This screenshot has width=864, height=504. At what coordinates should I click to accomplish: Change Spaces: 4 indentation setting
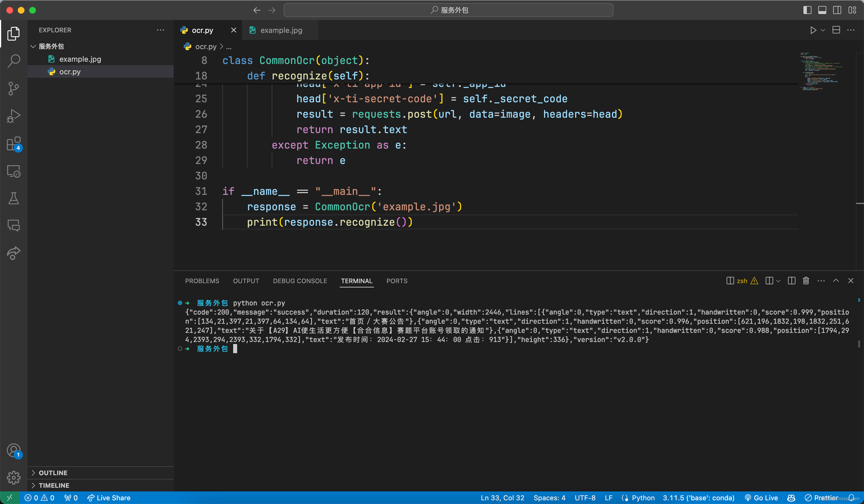(x=549, y=498)
